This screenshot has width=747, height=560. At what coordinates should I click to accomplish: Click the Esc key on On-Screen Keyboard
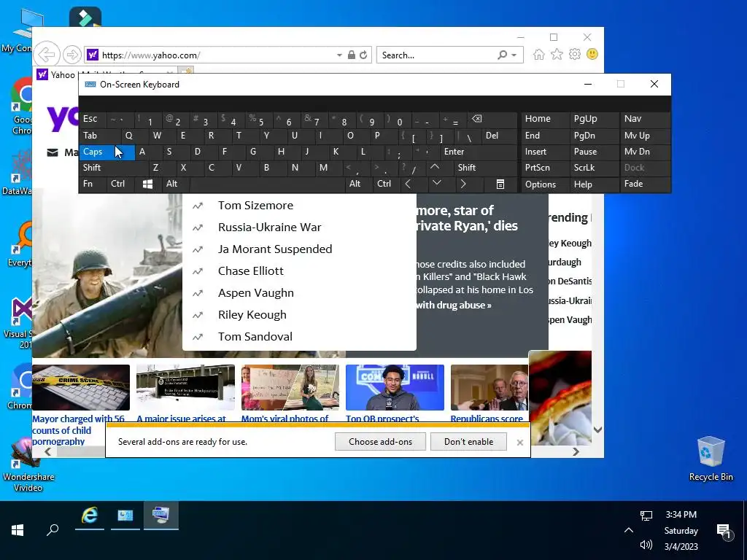(93, 119)
